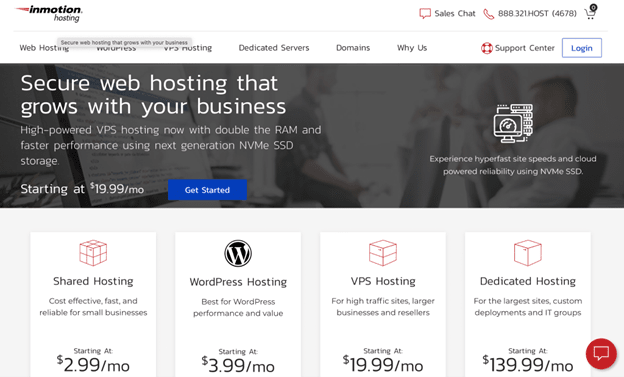Viewport: 624px width, 377px height.
Task: Open the Dedicated Hosting card title
Action: [528, 281]
